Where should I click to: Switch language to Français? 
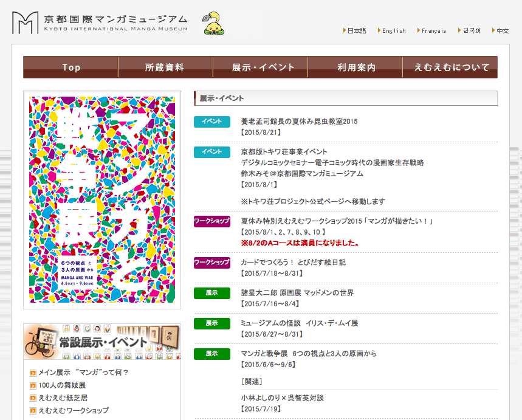(x=434, y=30)
